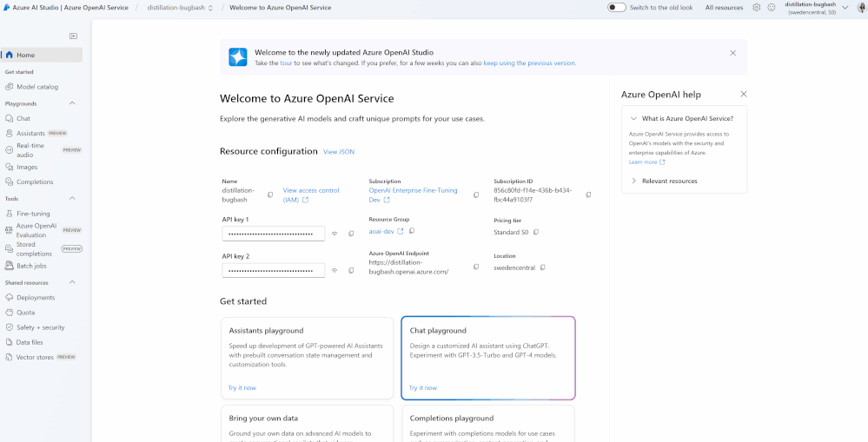Collapse the left navigation sidebar icon
868x442 pixels.
click(x=73, y=36)
